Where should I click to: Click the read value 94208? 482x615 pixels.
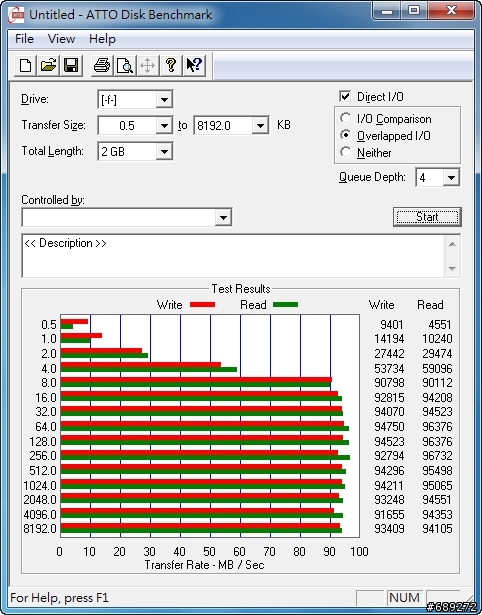point(437,398)
